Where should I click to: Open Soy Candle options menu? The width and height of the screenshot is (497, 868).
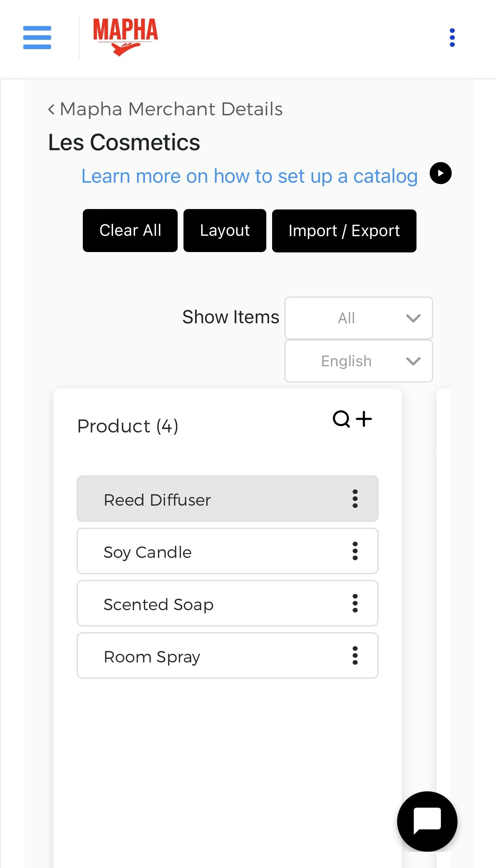355,551
